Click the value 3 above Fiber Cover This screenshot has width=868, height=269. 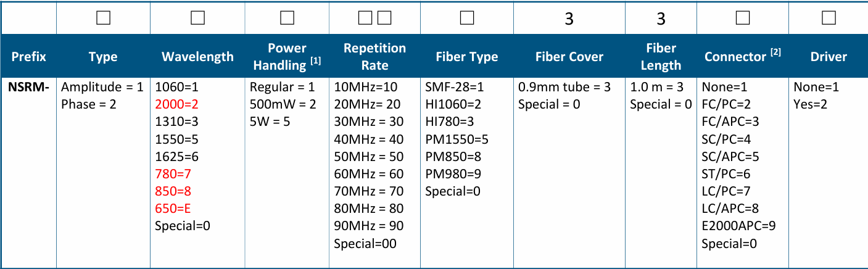click(x=569, y=19)
